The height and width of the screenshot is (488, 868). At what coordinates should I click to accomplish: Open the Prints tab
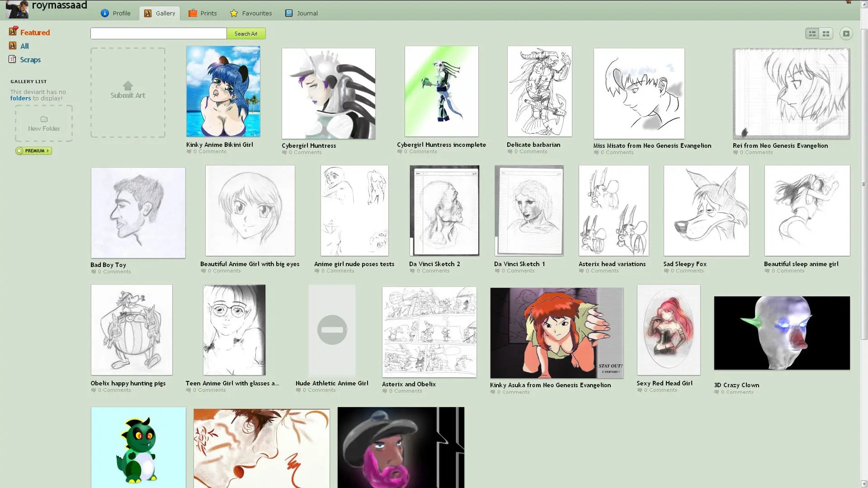(203, 13)
